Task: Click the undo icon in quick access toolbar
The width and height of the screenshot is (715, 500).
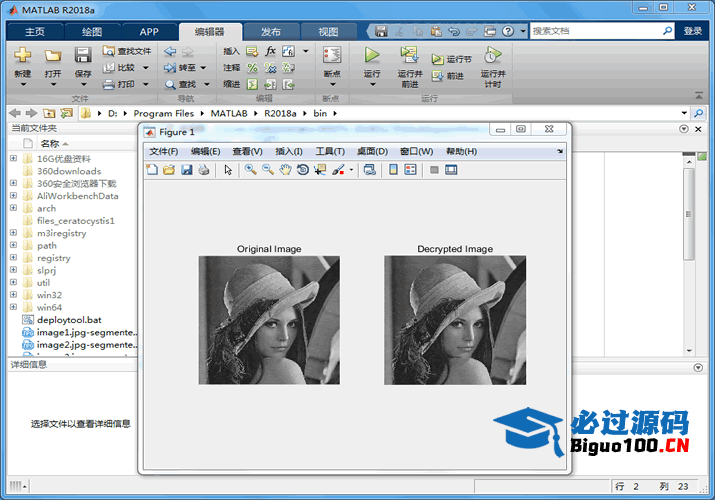Action: [454, 31]
